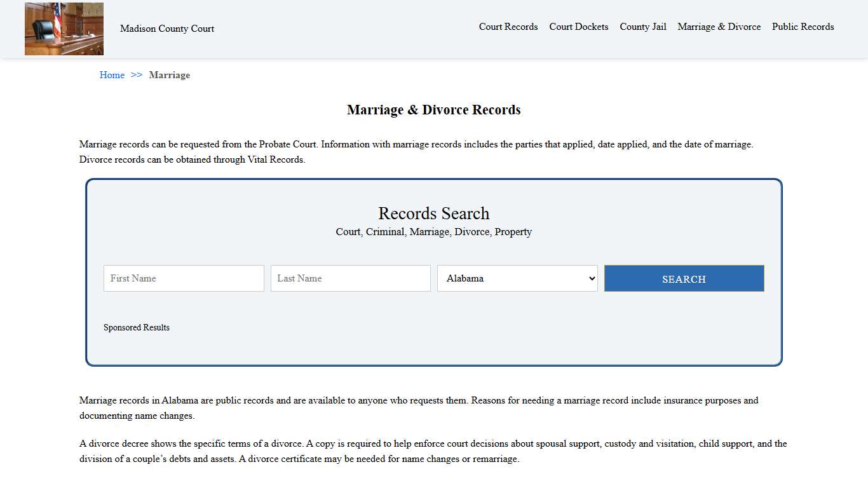Open the Marriage & Divorce page

tap(719, 27)
